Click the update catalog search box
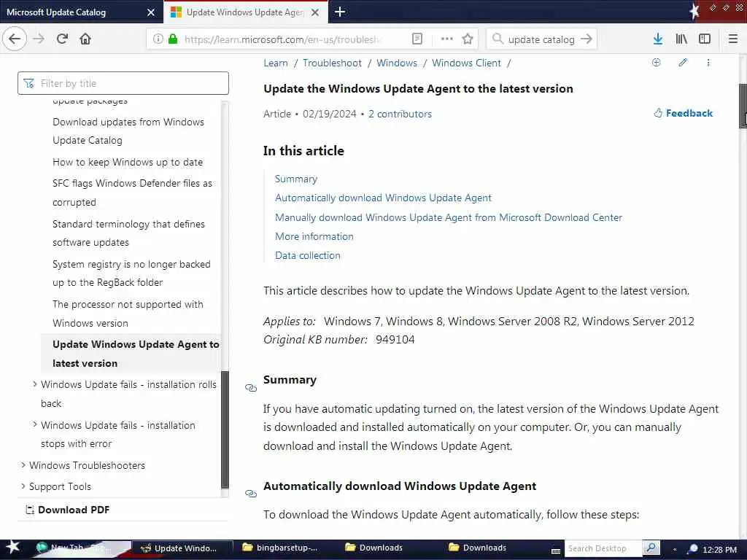The image size is (747, 560). [x=541, y=39]
